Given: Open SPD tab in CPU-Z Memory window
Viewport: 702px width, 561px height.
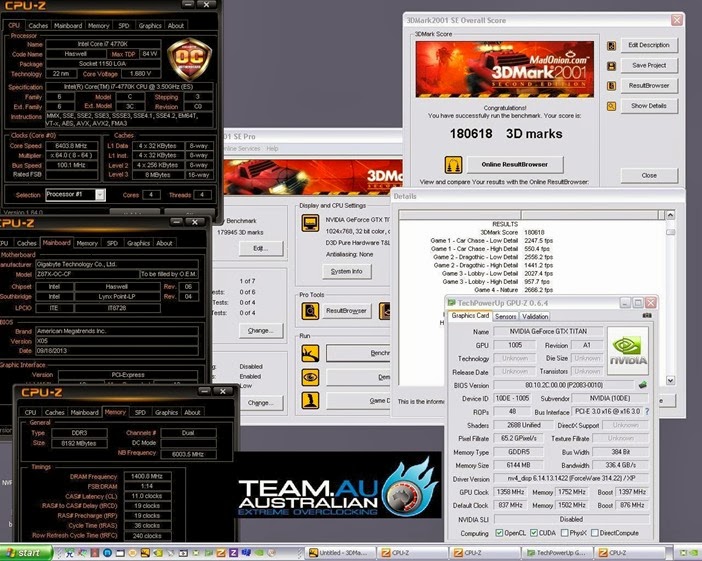Looking at the screenshot, I should 140,412.
